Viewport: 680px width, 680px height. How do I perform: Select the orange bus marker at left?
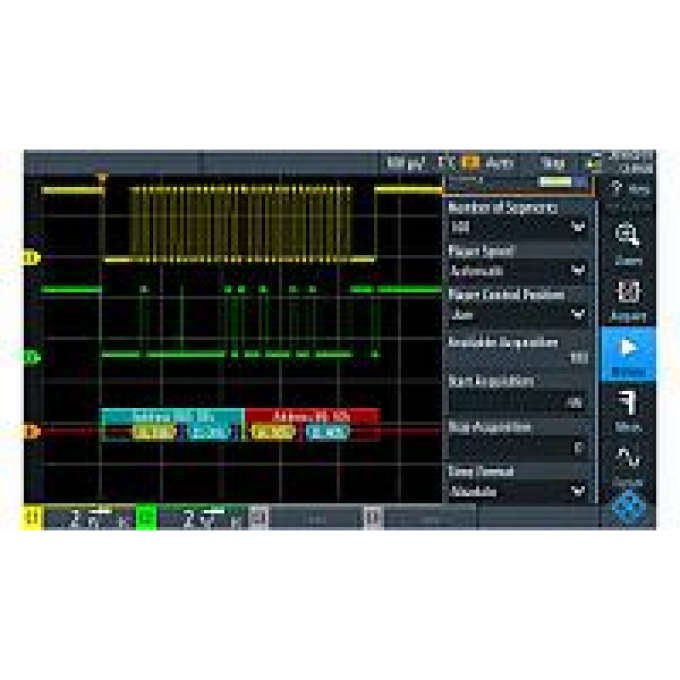click(31, 432)
